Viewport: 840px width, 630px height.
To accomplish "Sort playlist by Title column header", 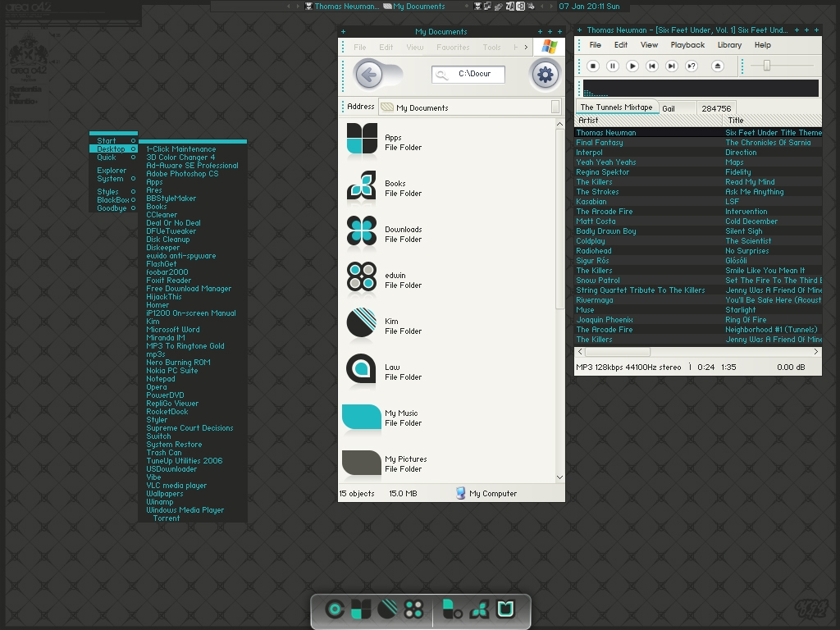I will (x=772, y=121).
